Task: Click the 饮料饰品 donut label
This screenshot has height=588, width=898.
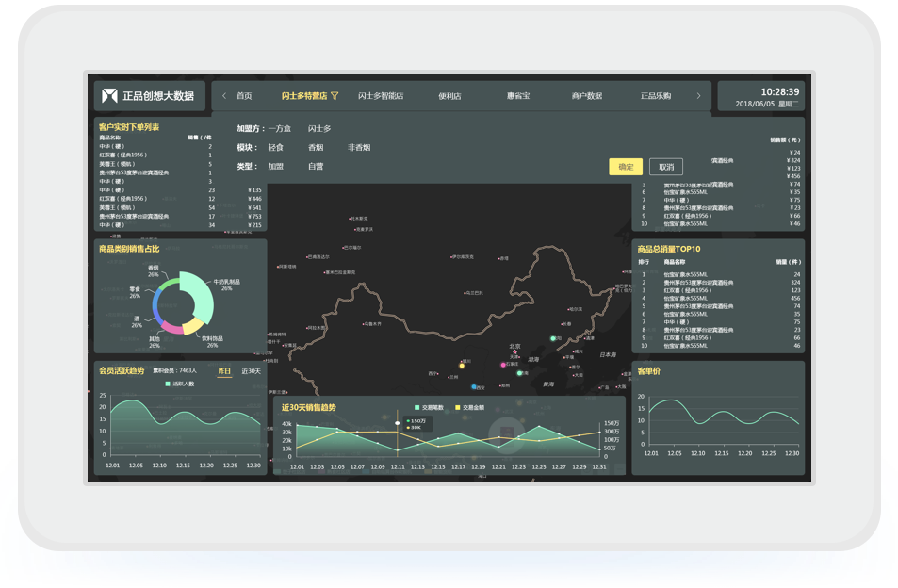Action: (212, 342)
